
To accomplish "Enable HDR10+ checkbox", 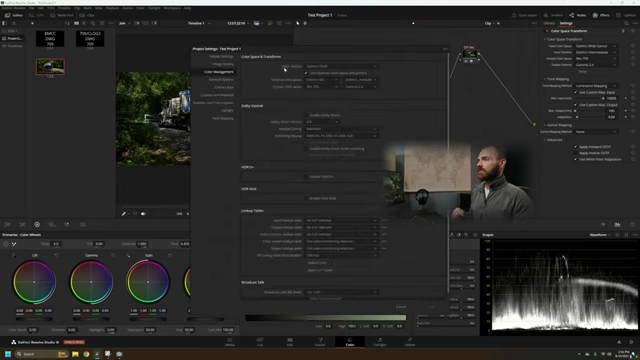I will 306,177.
